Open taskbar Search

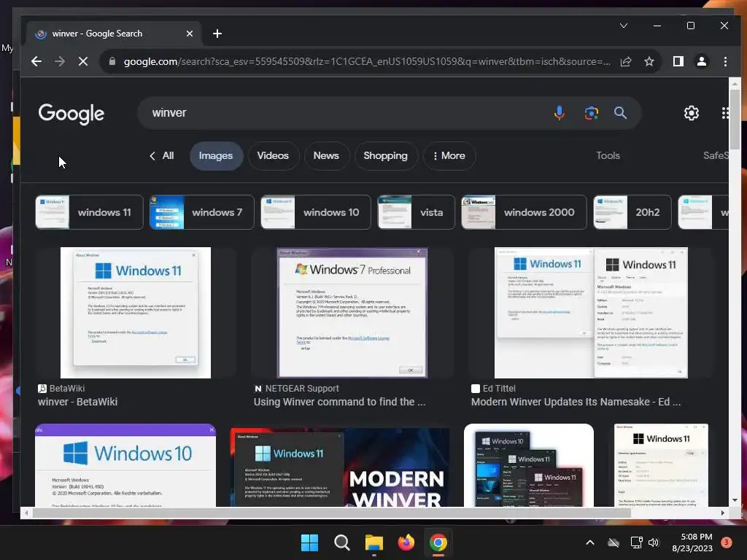(x=341, y=542)
